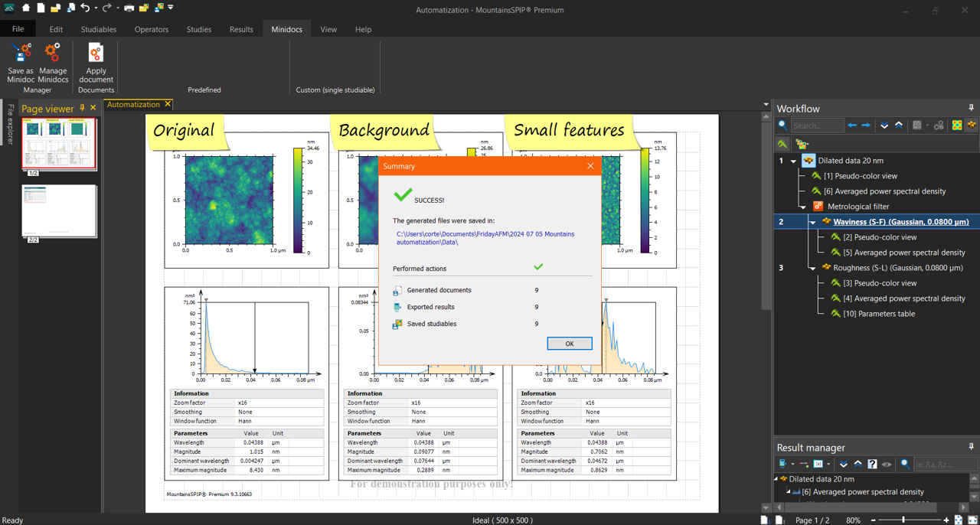Collapse the Waviness (S-F) node
Image resolution: width=980 pixels, height=525 pixels.
(x=812, y=222)
